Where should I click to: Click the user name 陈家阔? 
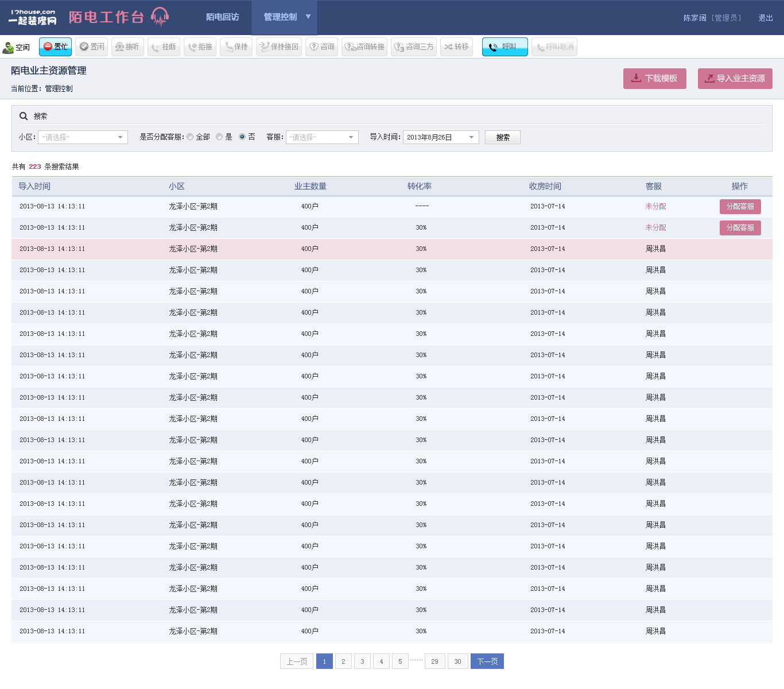[694, 18]
